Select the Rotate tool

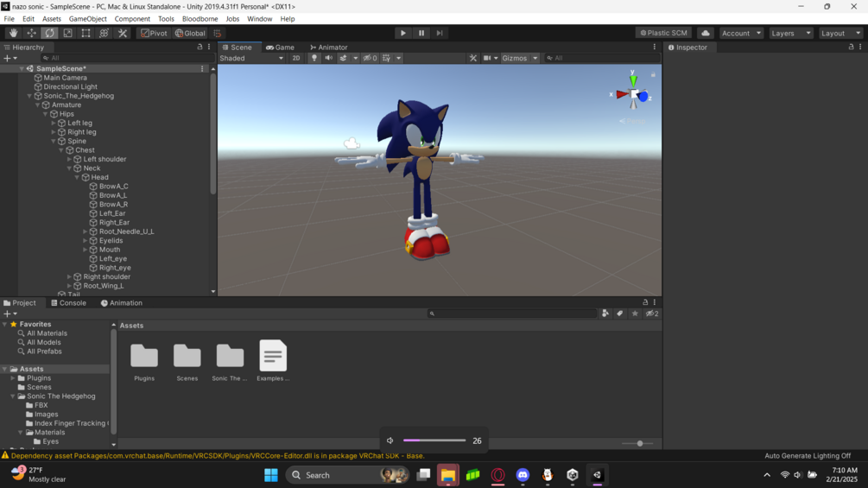[x=50, y=33]
